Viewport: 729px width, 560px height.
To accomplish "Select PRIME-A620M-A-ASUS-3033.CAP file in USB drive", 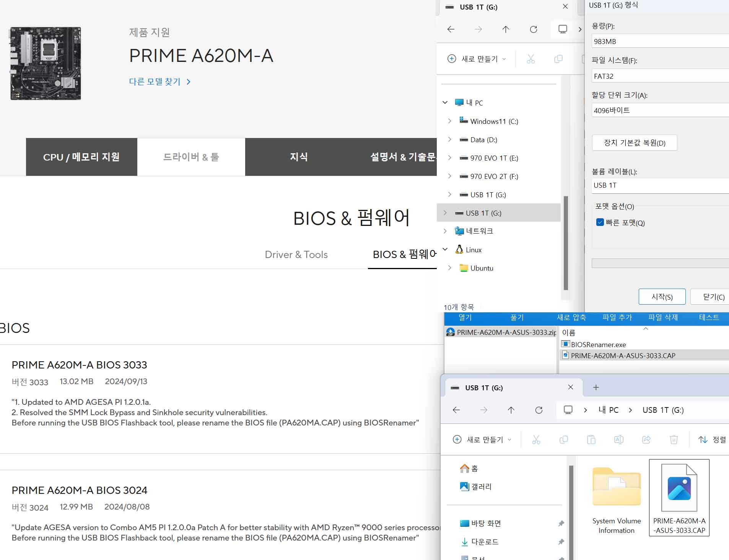I will tap(679, 498).
